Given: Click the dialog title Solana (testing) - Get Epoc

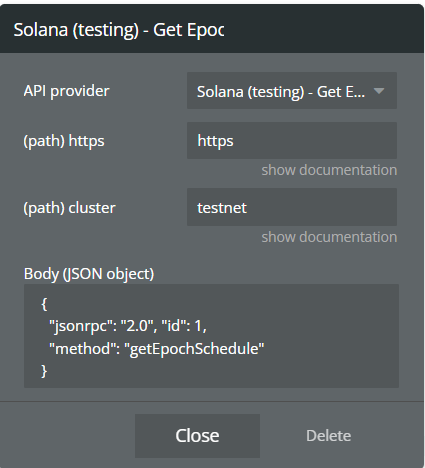Looking at the screenshot, I should coord(119,30).
